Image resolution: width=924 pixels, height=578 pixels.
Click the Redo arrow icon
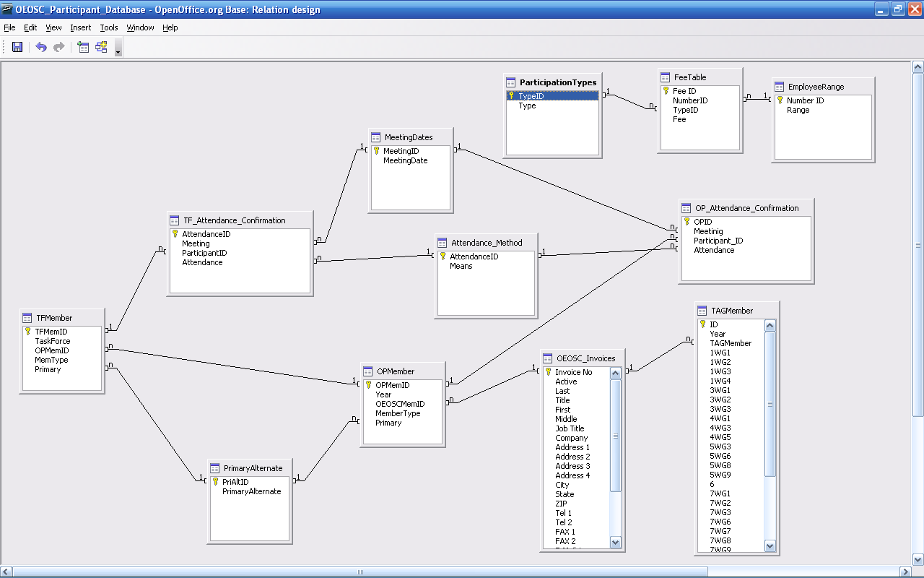click(x=59, y=47)
